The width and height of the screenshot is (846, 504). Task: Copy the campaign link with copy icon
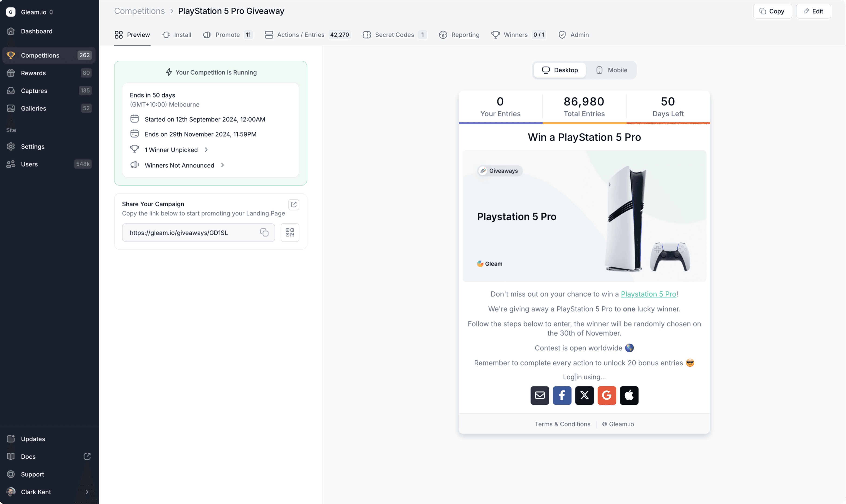pyautogui.click(x=264, y=232)
